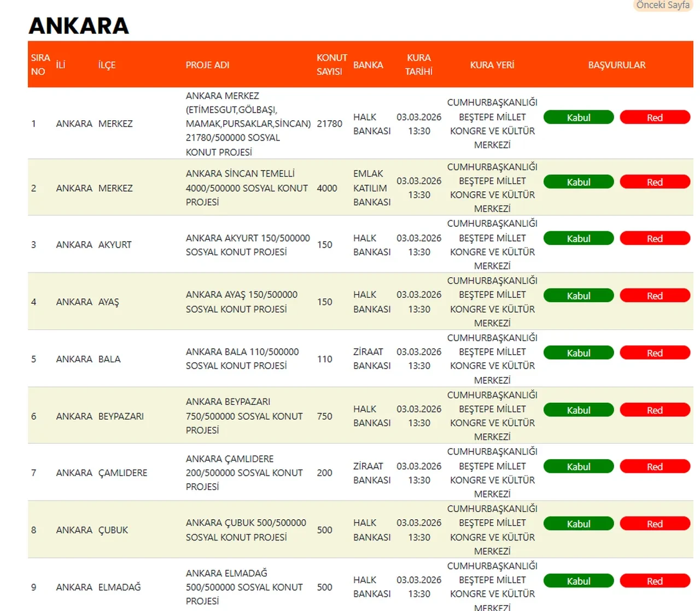The width and height of the screenshot is (700, 611).
Task: Click Kabul in the Bala row
Action: coord(578,353)
